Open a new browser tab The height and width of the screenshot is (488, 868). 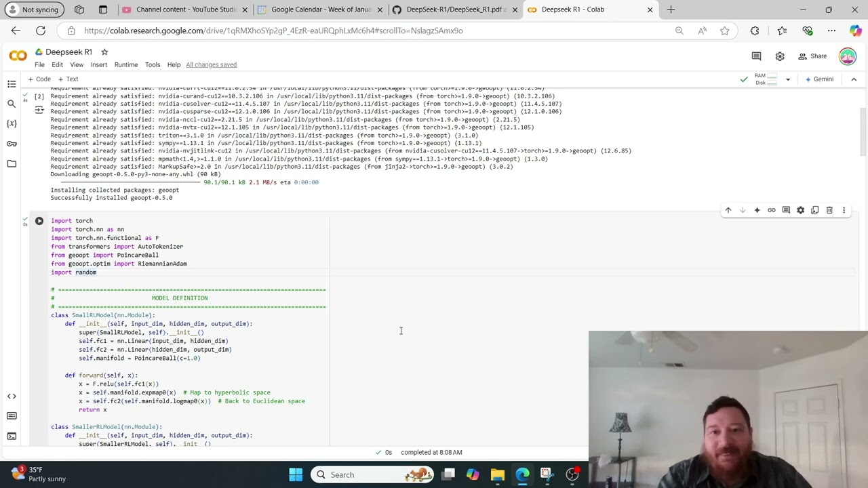tap(671, 9)
